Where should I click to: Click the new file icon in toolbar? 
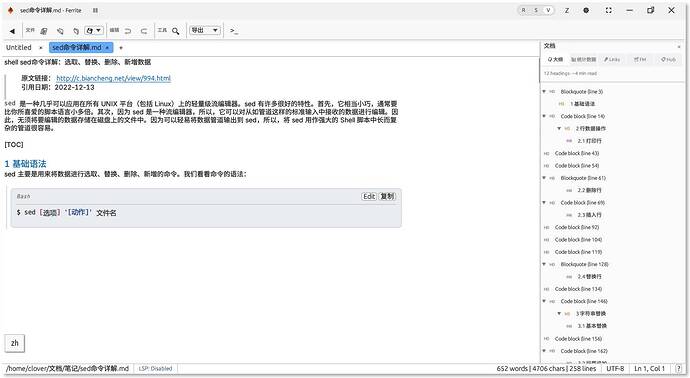[44, 31]
